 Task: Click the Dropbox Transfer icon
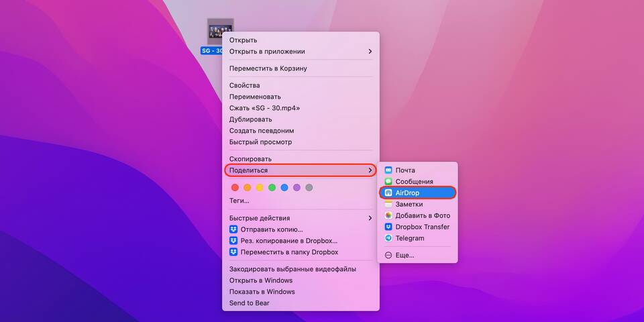click(388, 227)
